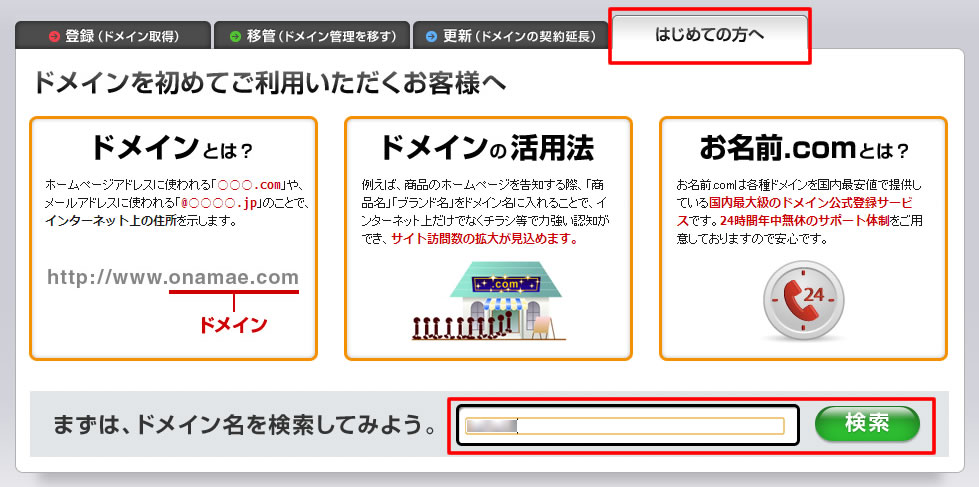This screenshot has width=979, height=487.
Task: Click the red サイト訪問数の拡大が見込めます text
Action: click(485, 239)
